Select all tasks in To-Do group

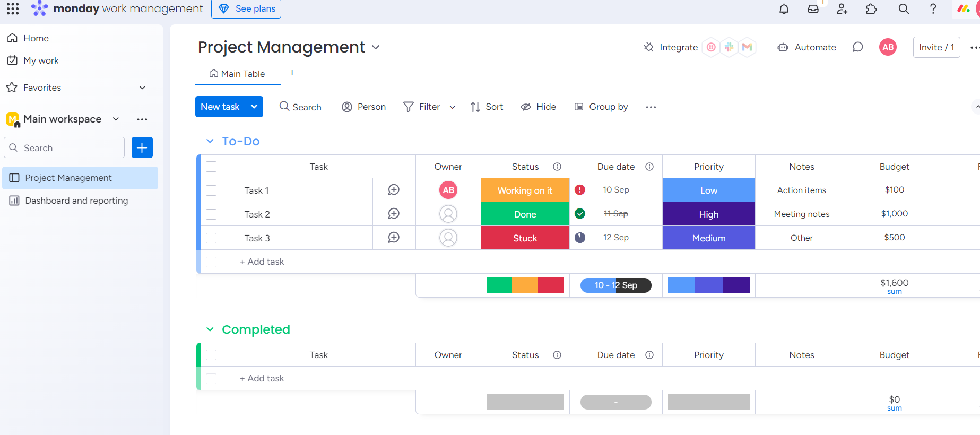pos(211,167)
